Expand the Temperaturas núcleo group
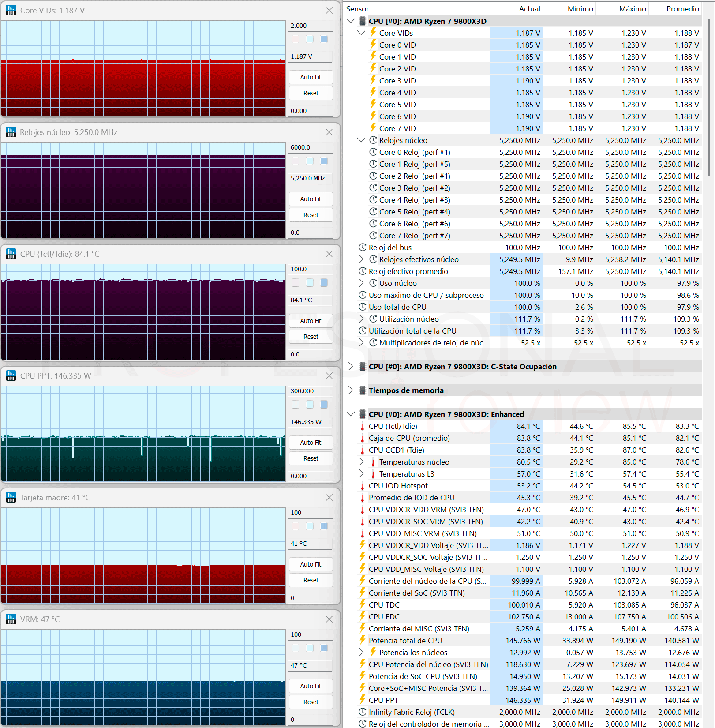Screen dimensions: 715x728 361,462
